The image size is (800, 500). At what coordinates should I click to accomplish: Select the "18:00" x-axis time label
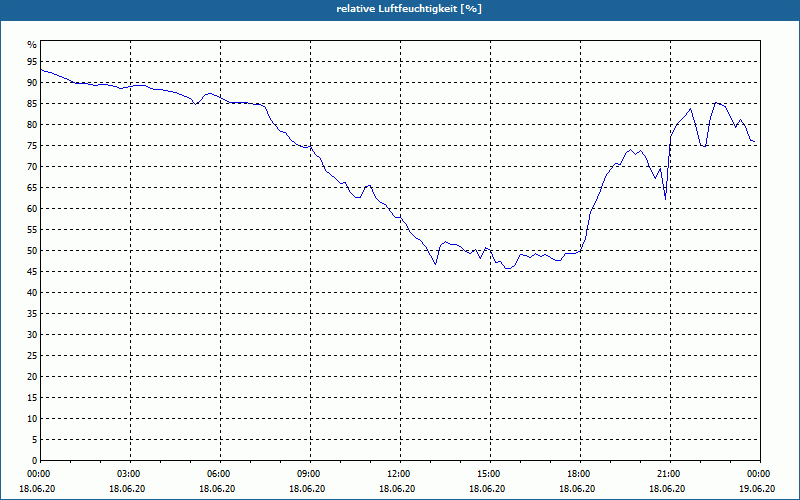click(x=578, y=474)
